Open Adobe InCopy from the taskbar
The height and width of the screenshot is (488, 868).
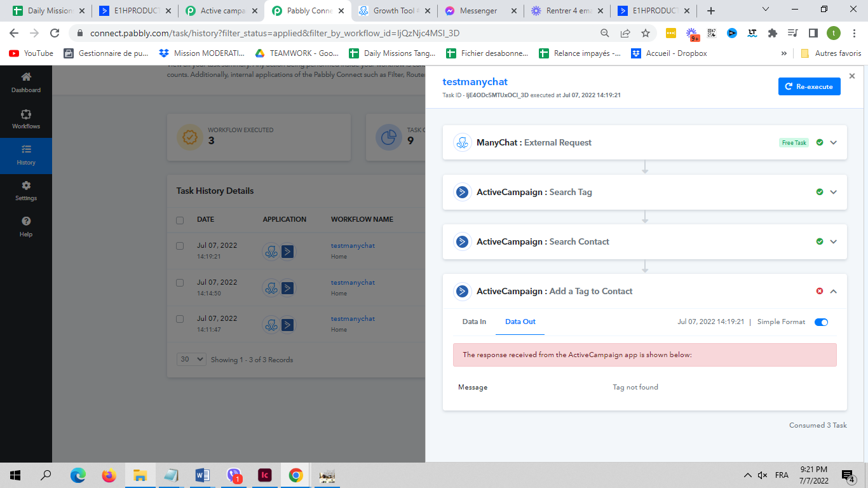pos(265,475)
